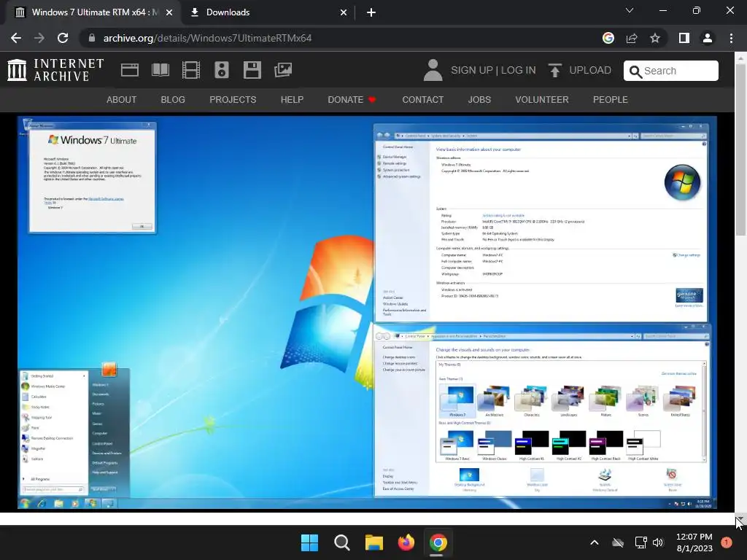Open the Software floppy disk icon
Viewport: 747px width, 560px height.
[x=252, y=70]
